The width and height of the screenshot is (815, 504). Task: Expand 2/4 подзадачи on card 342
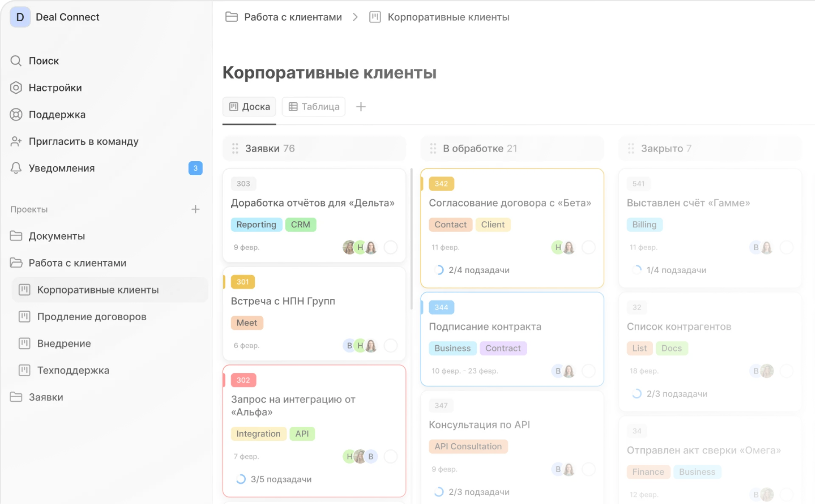472,270
